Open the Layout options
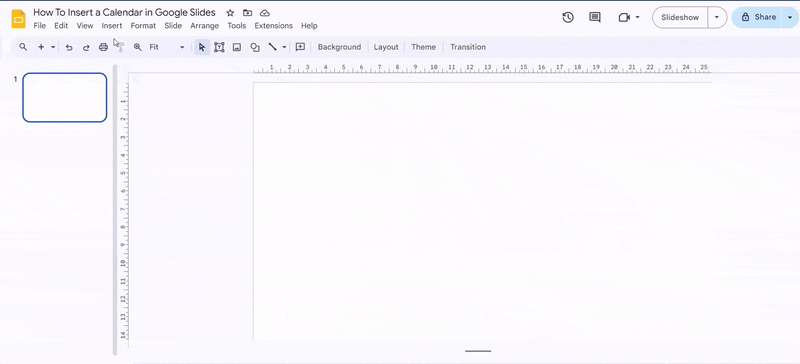 coord(386,47)
